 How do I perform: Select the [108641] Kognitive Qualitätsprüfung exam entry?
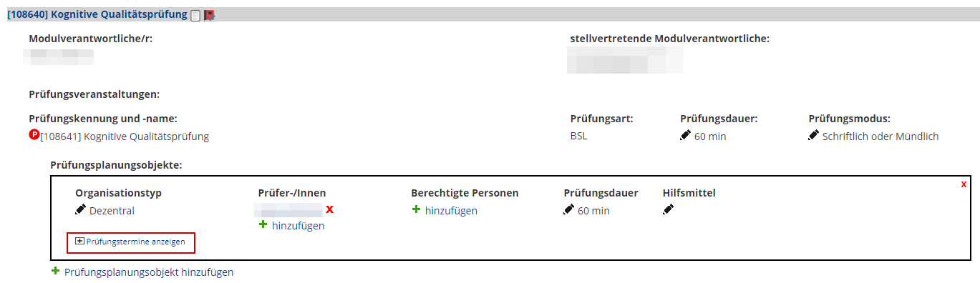pos(125,136)
